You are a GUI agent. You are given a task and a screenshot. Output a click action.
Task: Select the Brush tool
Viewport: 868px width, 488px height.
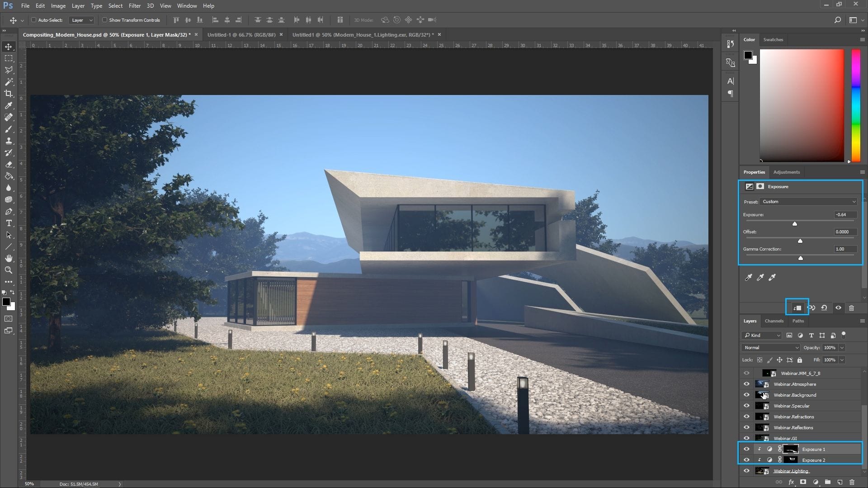tap(9, 129)
